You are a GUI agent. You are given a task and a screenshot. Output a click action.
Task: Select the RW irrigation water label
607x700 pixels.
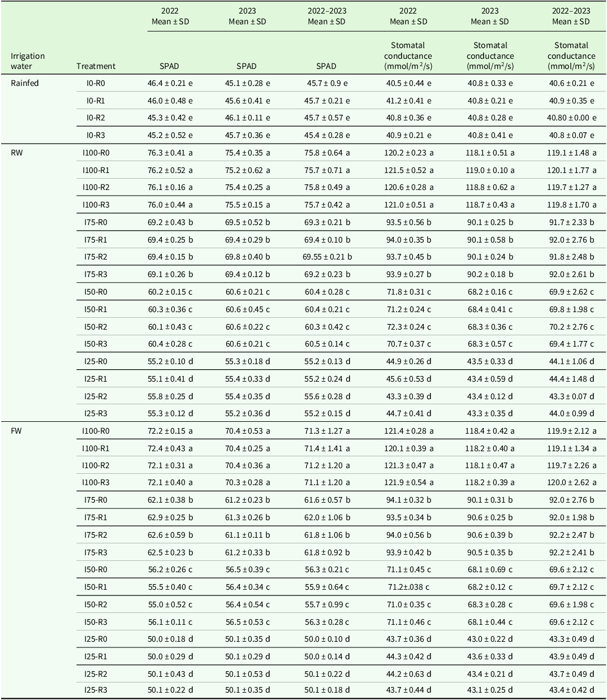pyautogui.click(x=18, y=153)
